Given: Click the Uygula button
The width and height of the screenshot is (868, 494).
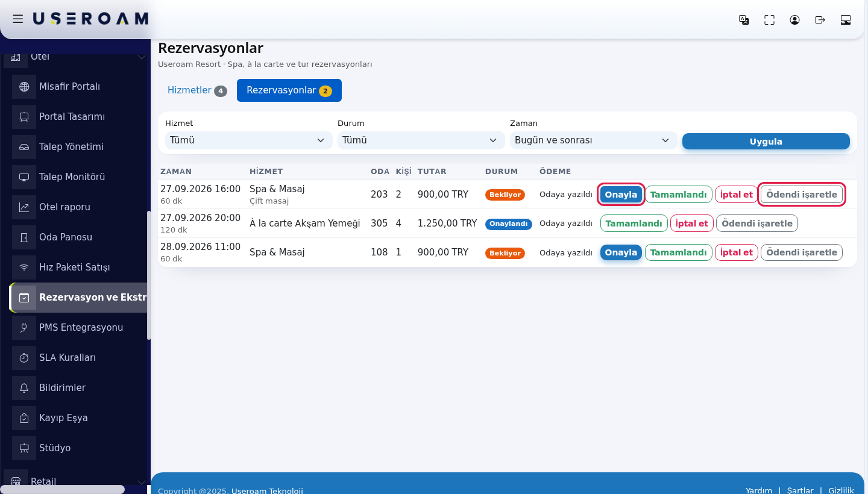Looking at the screenshot, I should [766, 142].
